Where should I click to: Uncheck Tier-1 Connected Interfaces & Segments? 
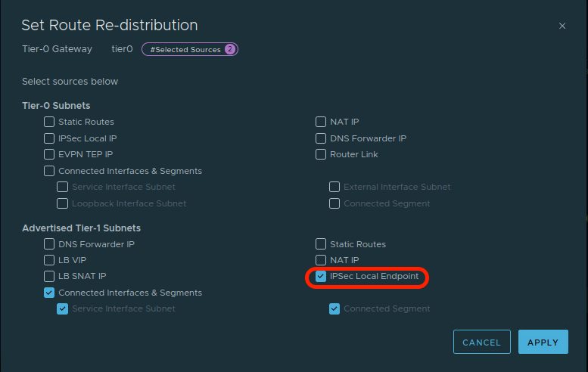[49, 293]
